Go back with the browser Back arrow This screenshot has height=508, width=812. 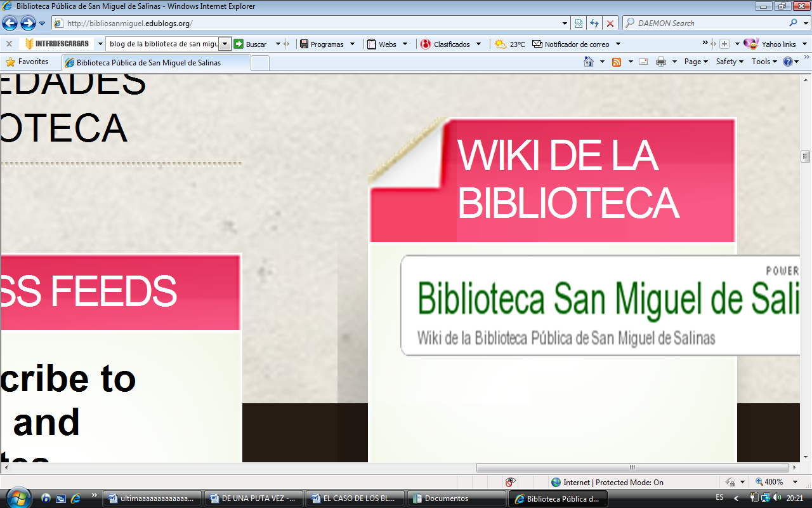[10, 23]
